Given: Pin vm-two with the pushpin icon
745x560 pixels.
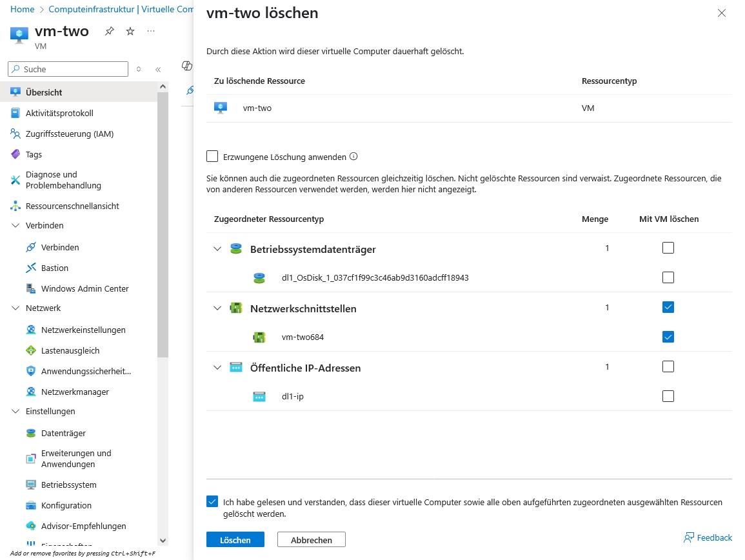Looking at the screenshot, I should (x=110, y=32).
